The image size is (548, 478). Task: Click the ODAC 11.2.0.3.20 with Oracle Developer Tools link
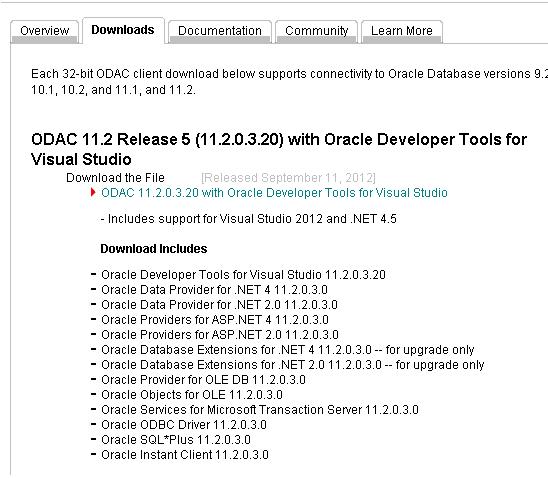(274, 193)
